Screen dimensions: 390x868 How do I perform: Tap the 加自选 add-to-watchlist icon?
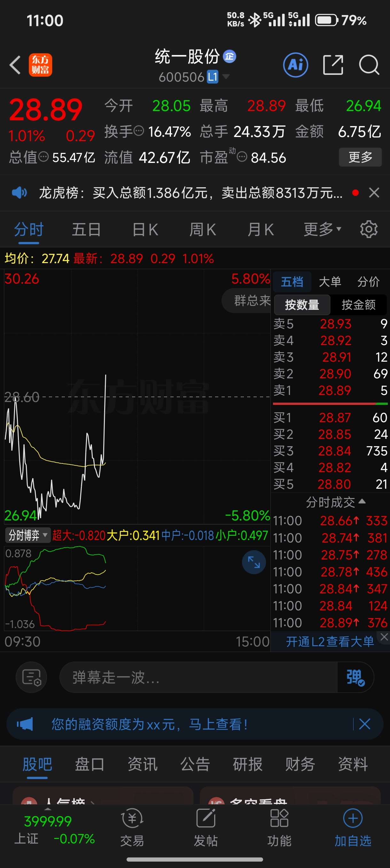(353, 828)
